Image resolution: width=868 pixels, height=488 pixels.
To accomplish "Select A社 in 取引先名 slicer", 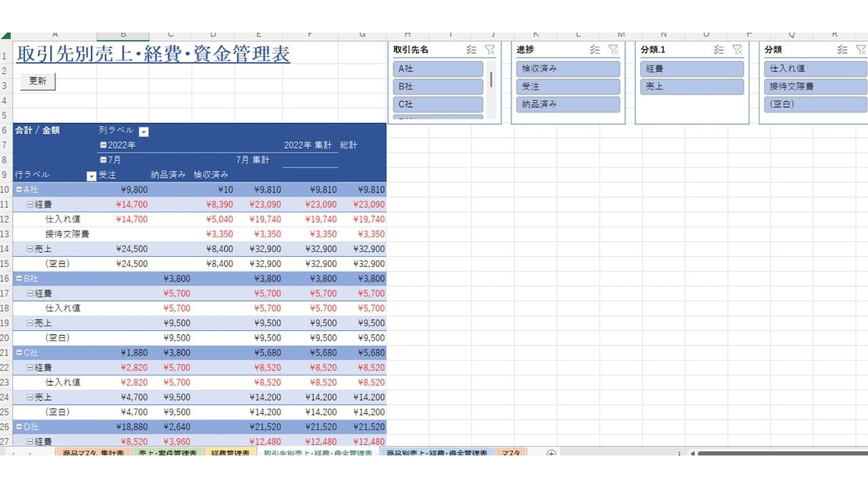I will [438, 69].
